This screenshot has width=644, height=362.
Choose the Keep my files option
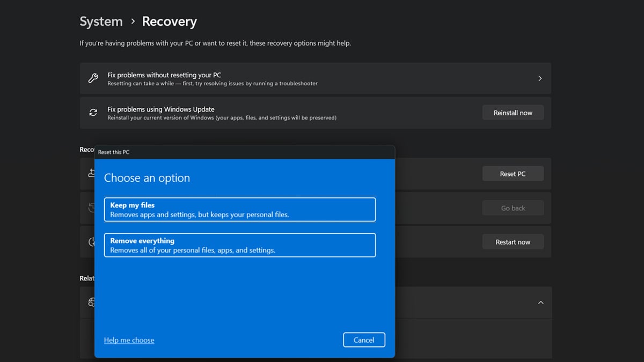(x=239, y=210)
